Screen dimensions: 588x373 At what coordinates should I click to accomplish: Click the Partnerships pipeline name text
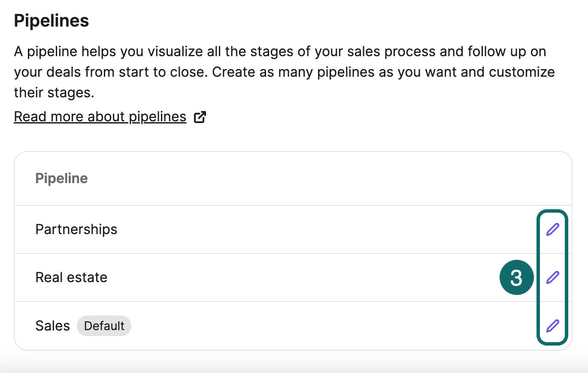point(76,229)
